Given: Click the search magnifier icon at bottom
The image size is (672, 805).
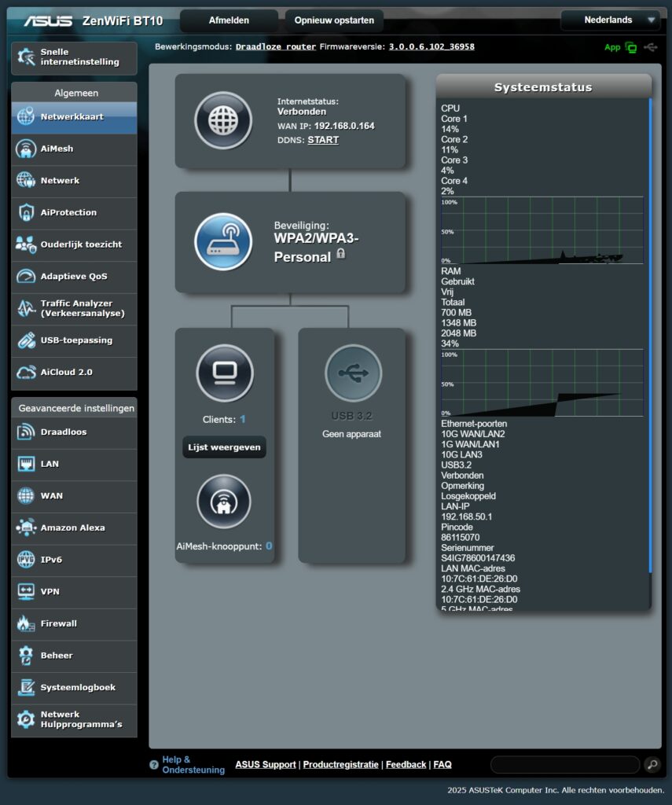Looking at the screenshot, I should (x=652, y=764).
